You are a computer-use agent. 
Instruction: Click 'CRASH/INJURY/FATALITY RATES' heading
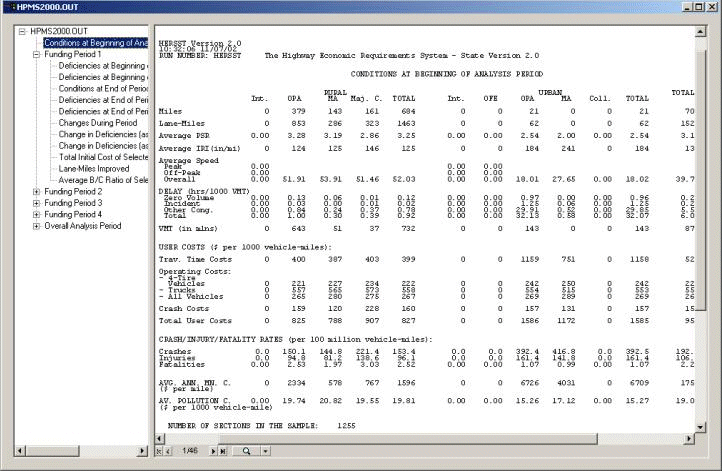tap(296, 339)
